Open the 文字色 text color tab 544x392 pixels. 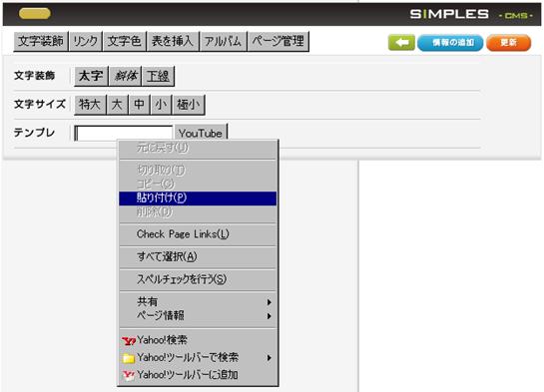pos(124,41)
